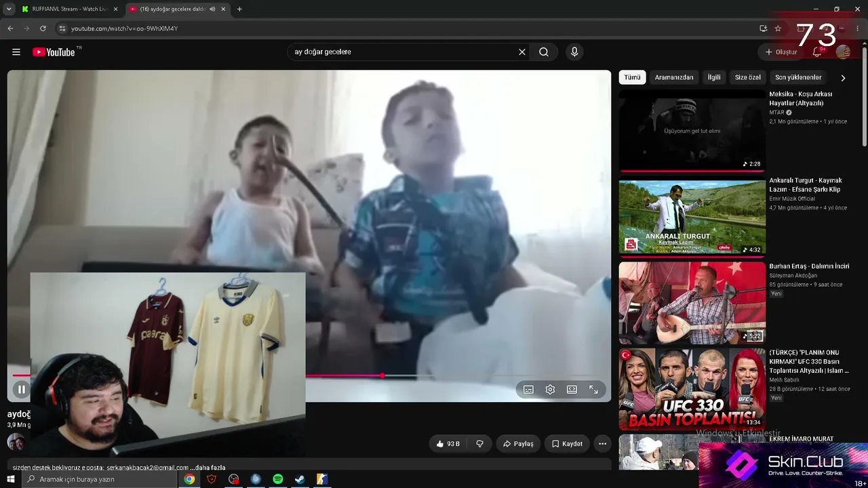Create content with the Oluştur button
This screenshot has height=488, width=868.
(x=781, y=52)
